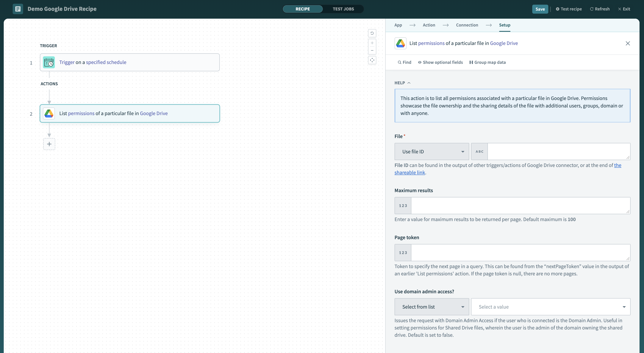Click the specified schedule link in trigger
644x353 pixels.
point(106,62)
